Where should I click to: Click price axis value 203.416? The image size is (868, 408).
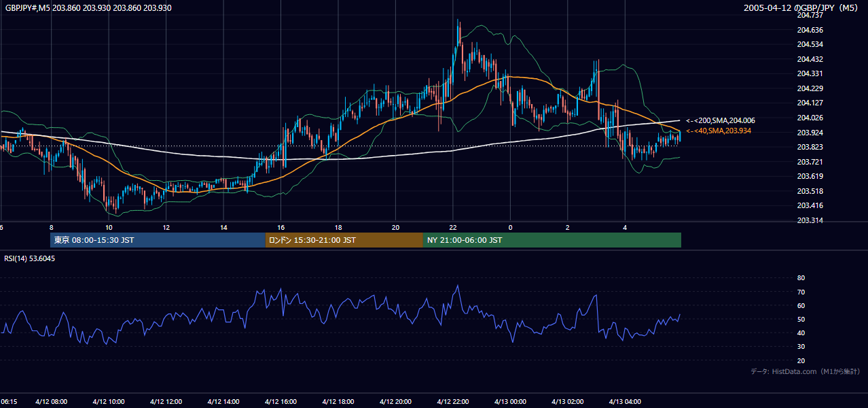pos(810,205)
